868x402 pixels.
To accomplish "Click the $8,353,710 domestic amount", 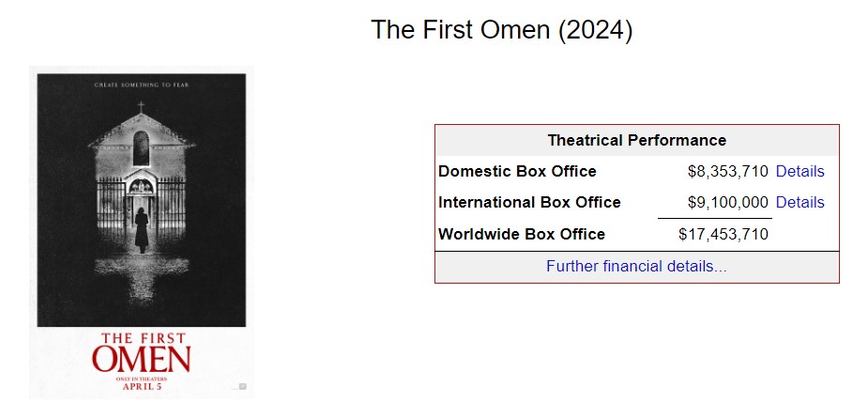I will click(728, 171).
